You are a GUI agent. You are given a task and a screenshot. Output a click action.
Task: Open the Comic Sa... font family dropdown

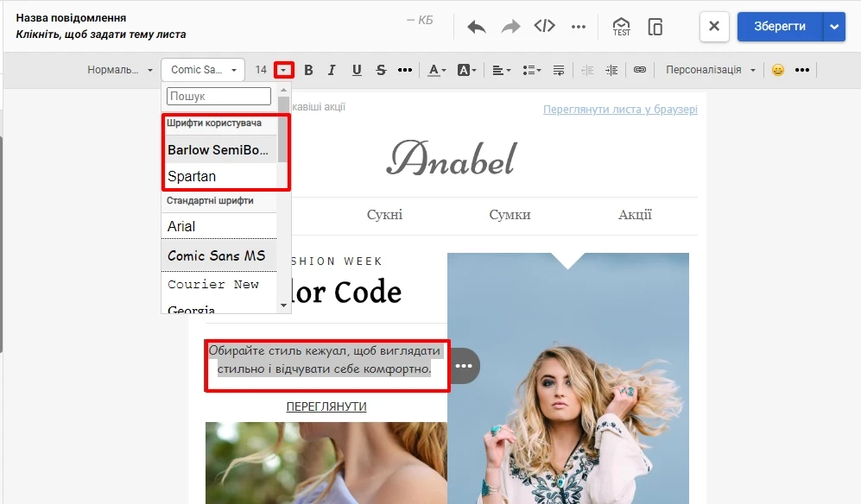coord(203,70)
